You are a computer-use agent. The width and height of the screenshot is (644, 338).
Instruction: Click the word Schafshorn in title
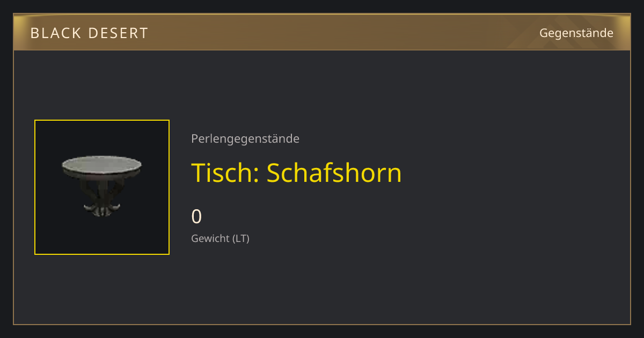click(334, 173)
